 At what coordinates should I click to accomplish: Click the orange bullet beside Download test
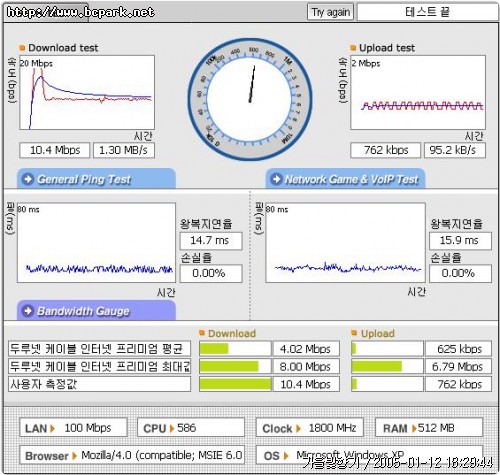(22, 48)
